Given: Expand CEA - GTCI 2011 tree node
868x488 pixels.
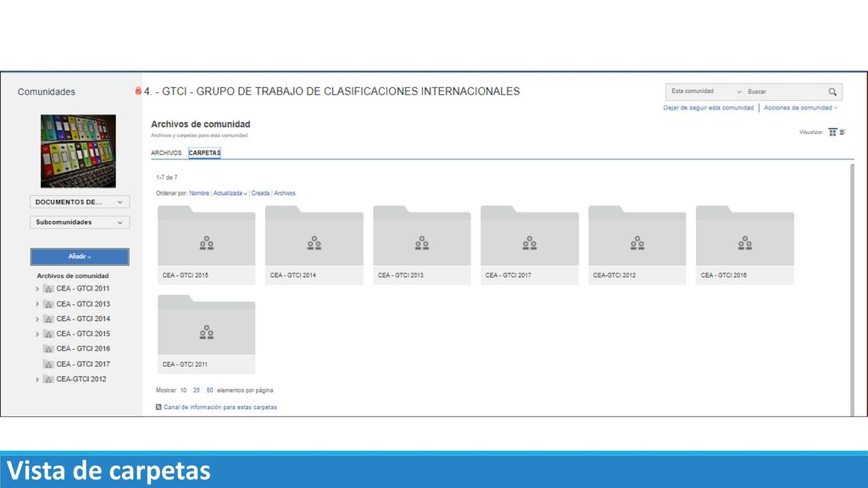Looking at the screenshot, I should point(37,289).
